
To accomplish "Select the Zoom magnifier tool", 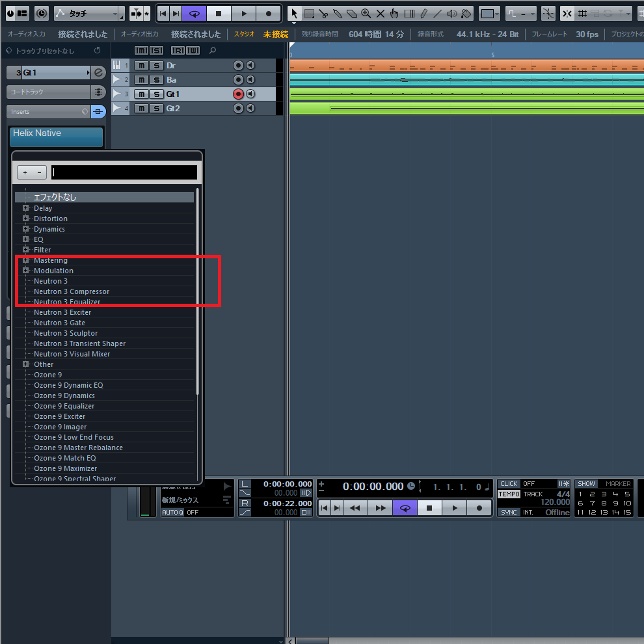I will [366, 14].
